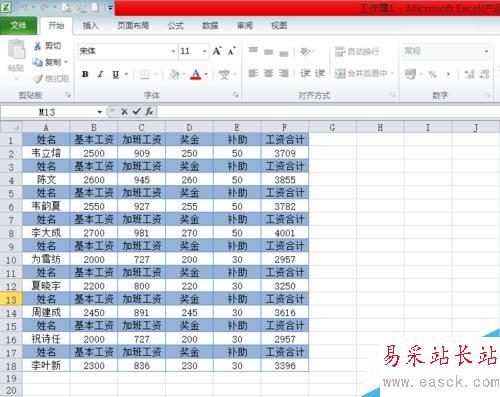Confirm the entry with checkmark
The width and height of the screenshot is (500, 397).
coord(136,112)
